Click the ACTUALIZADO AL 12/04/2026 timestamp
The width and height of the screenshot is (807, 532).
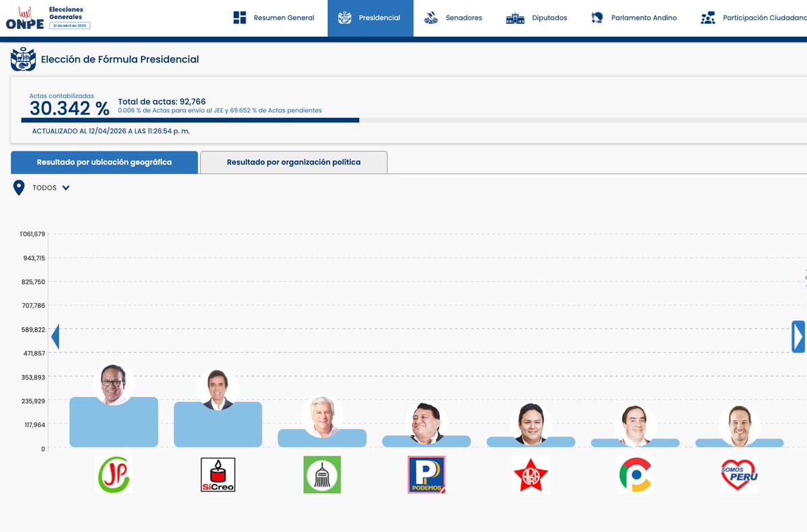point(111,131)
